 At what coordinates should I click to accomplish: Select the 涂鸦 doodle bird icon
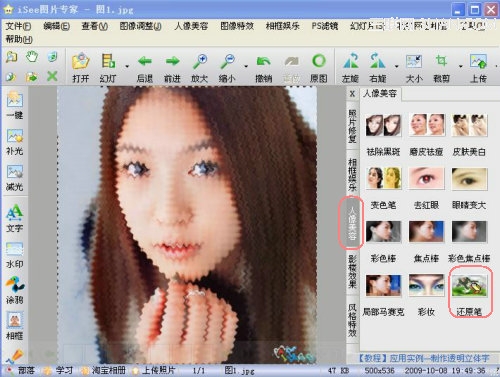[x=15, y=285]
